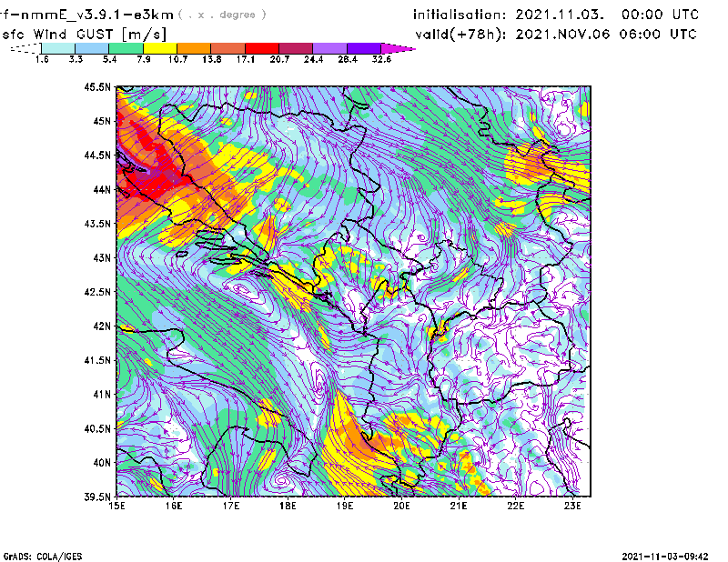Click the legend value '3.3'
728x562 pixels.
pyautogui.click(x=76, y=59)
